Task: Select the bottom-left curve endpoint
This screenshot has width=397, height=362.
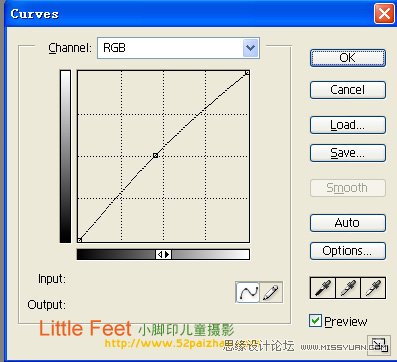Action: pos(79,240)
